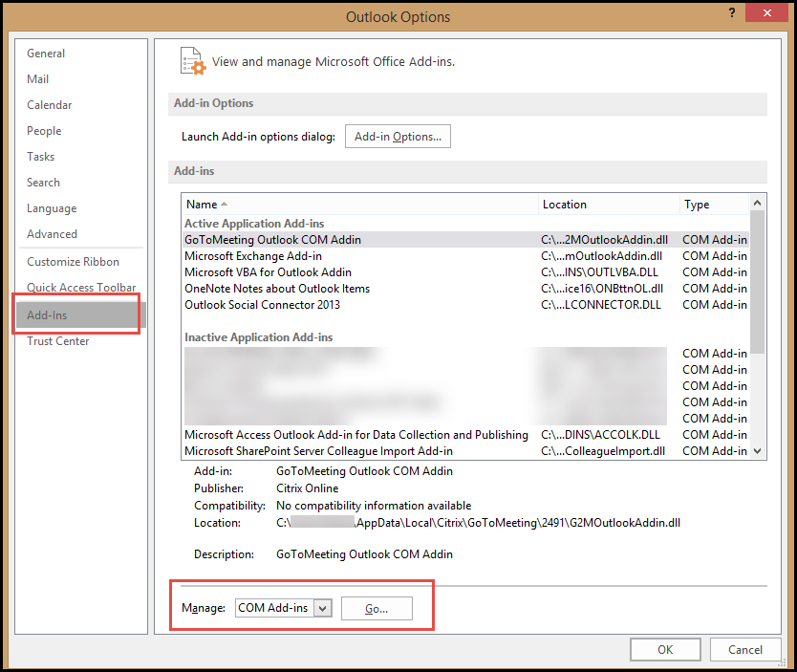This screenshot has height=672, width=797.
Task: Click the Add-in Options button
Action: tap(398, 136)
